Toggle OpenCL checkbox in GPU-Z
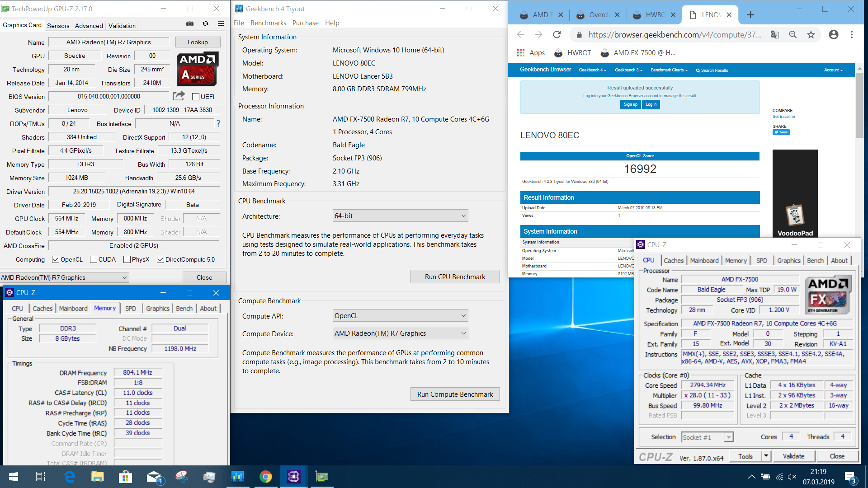The height and width of the screenshot is (488, 868). [56, 259]
